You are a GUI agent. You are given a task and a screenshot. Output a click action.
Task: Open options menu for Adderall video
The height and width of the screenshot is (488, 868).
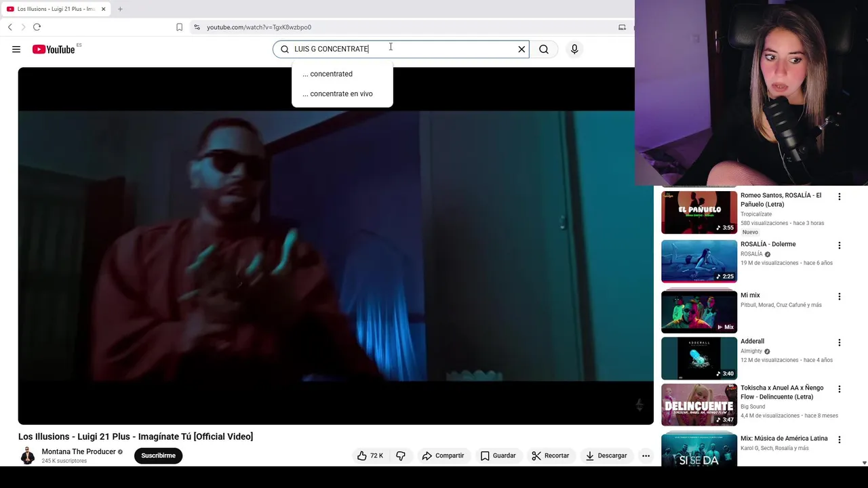pos(840,342)
